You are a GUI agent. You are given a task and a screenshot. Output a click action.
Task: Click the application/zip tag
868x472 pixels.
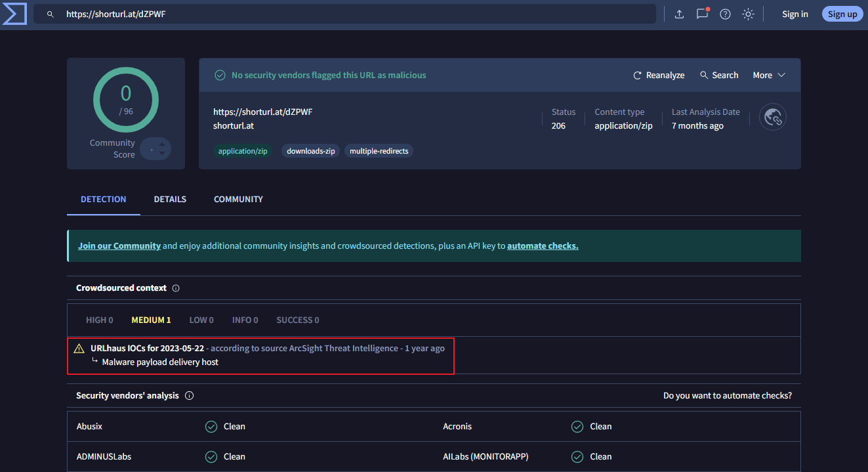[243, 151]
